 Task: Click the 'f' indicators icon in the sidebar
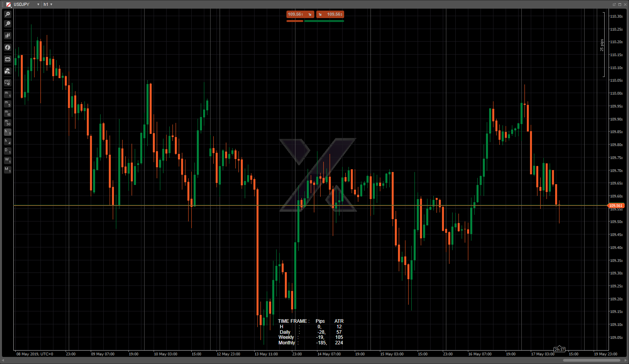(x=7, y=48)
